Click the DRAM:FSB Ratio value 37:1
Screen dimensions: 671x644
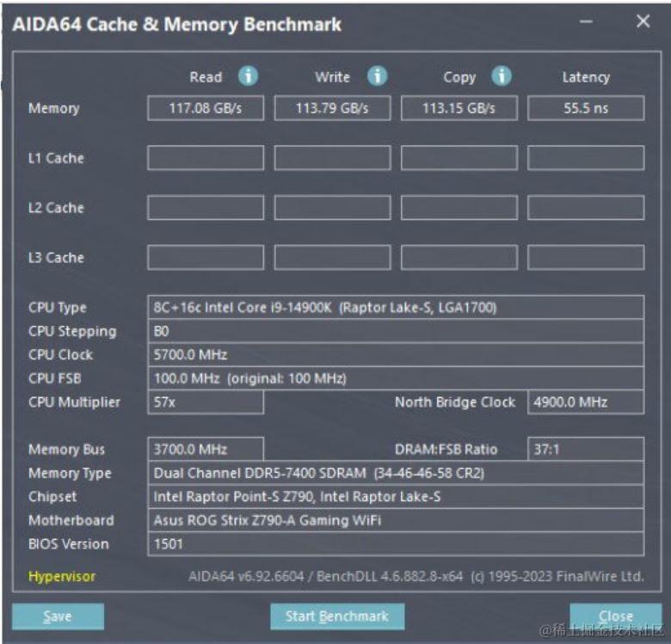click(586, 449)
